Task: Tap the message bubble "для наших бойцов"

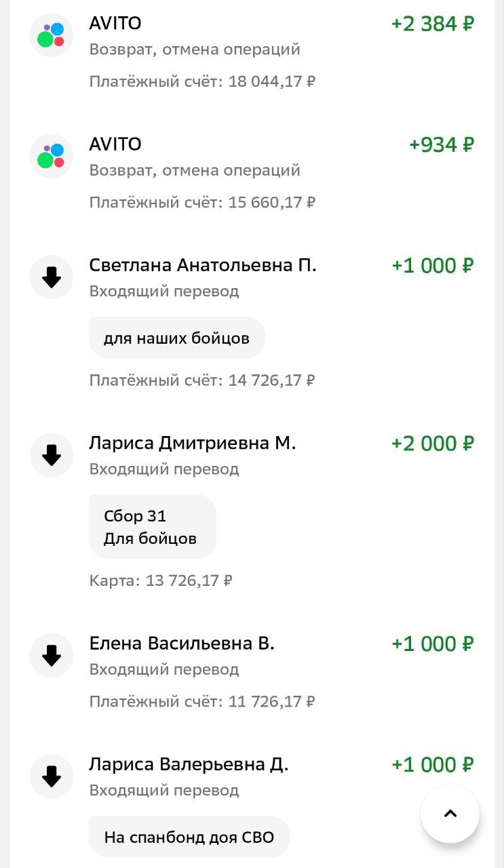Action: (x=176, y=338)
